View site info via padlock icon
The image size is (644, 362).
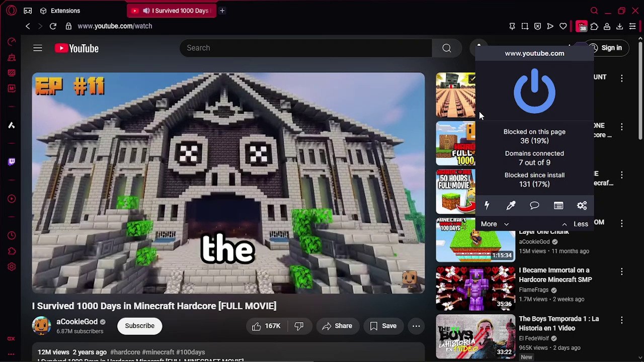point(68,26)
